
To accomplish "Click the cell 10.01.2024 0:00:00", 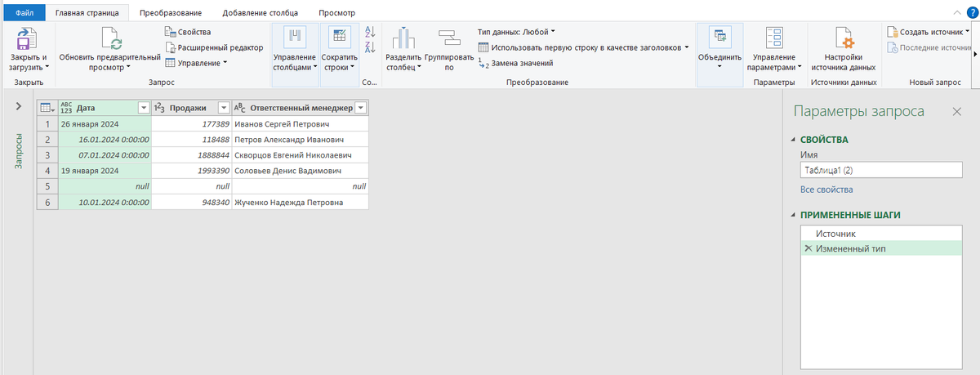I will click(x=105, y=202).
